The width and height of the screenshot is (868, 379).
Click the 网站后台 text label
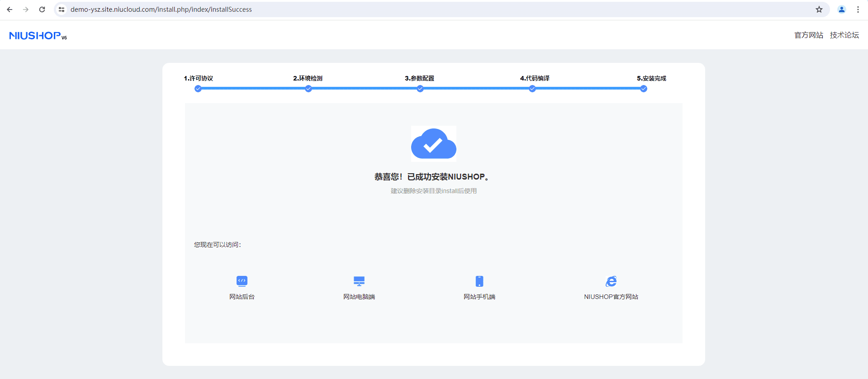tap(242, 297)
